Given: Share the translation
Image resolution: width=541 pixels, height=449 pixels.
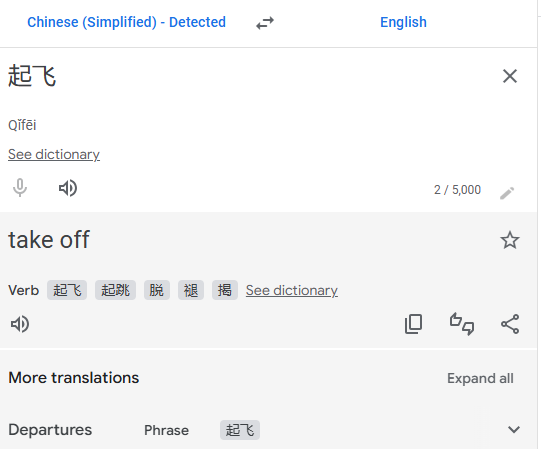Looking at the screenshot, I should [x=510, y=324].
